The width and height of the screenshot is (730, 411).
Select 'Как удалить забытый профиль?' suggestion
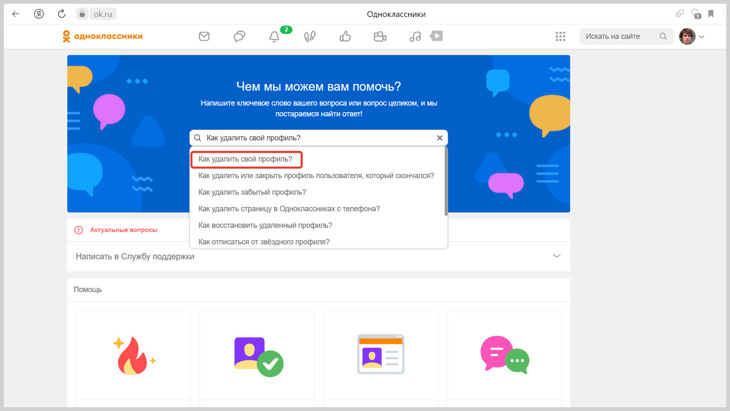[252, 192]
